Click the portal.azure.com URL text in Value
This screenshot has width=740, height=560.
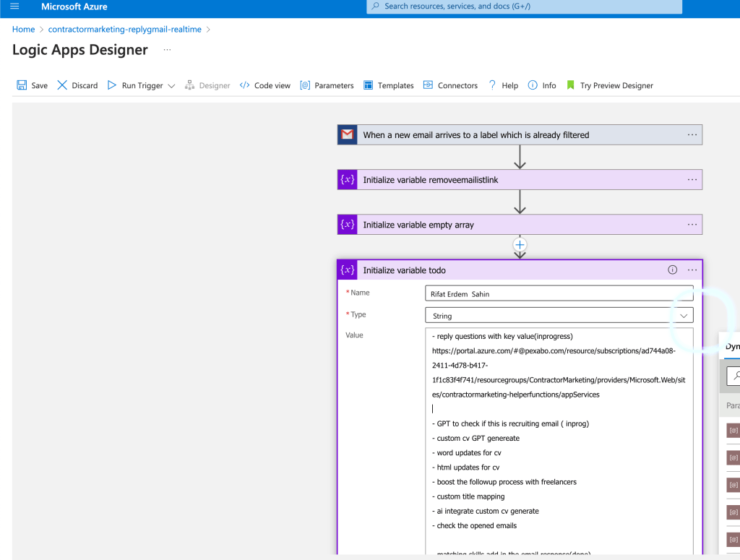(559, 373)
